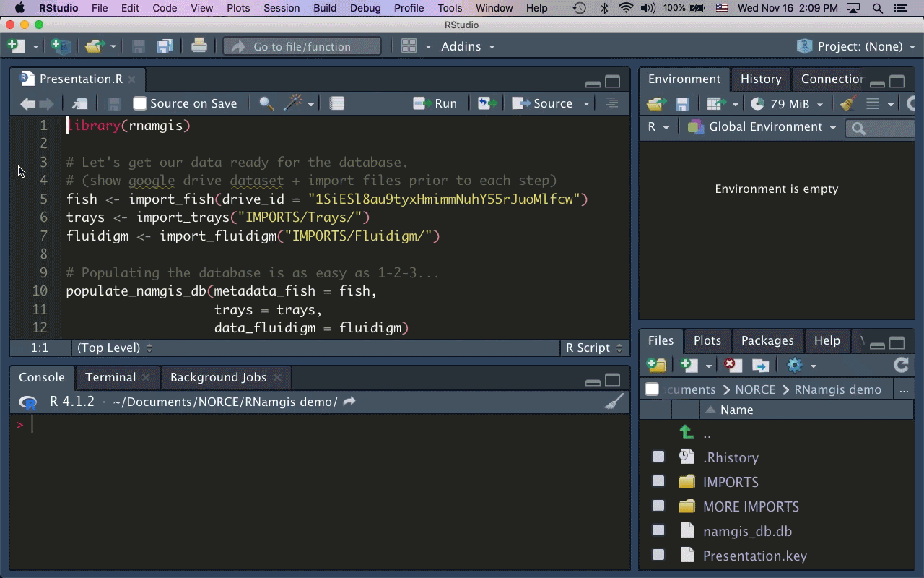Clear the console with broom
924x578 pixels.
pos(614,402)
